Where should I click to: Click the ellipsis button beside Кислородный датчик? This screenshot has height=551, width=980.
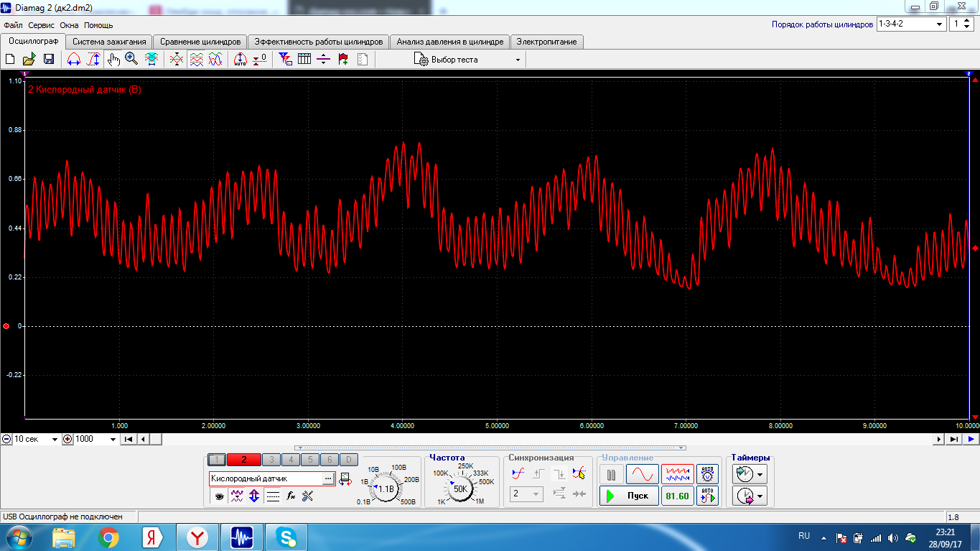coord(328,478)
